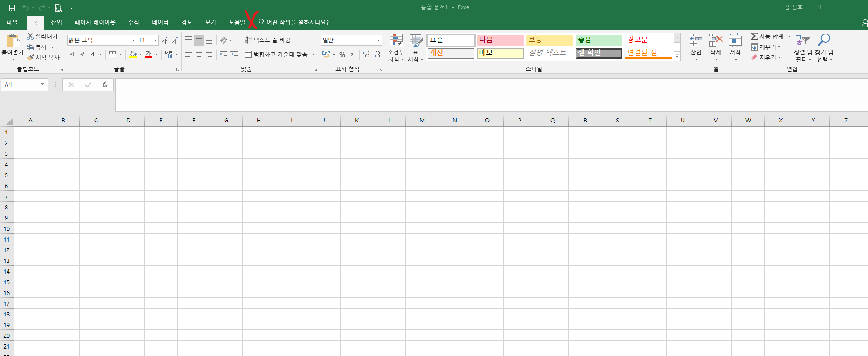868x356 pixels.
Task: Apply the 메모 (Note) cell style
Action: coord(500,53)
